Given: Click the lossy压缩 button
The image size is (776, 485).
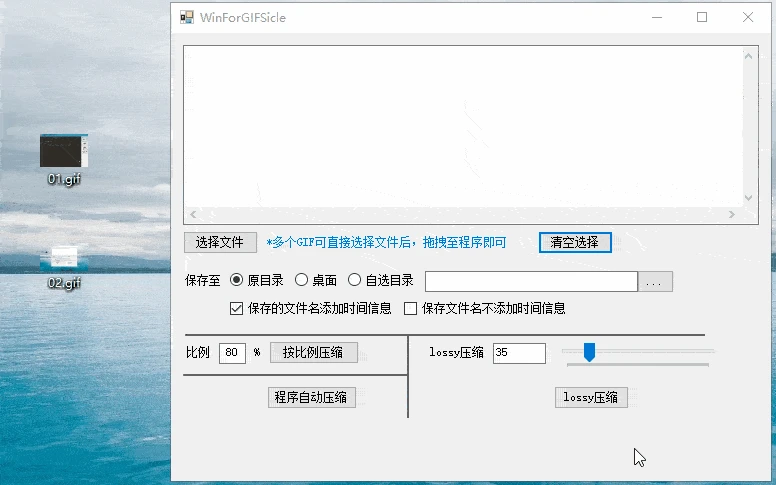Looking at the screenshot, I should (x=591, y=397).
